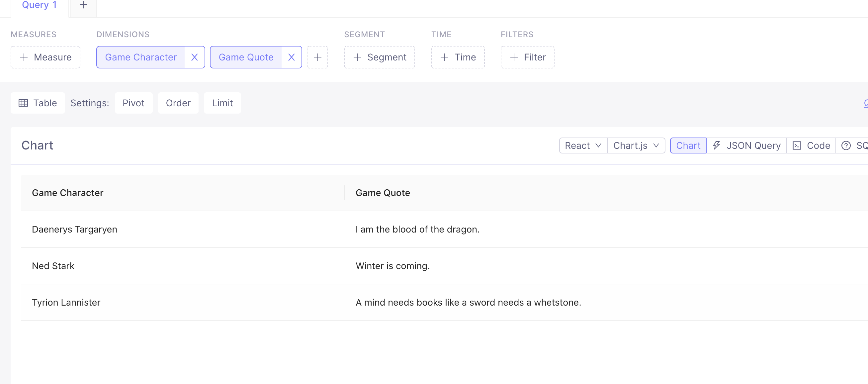This screenshot has width=868, height=384.
Task: Select the Tyrion Lannister cell
Action: 183,302
